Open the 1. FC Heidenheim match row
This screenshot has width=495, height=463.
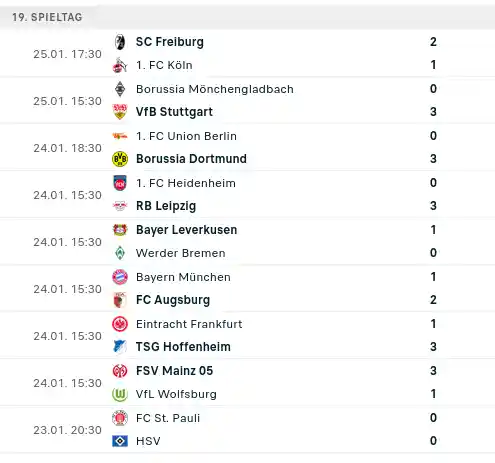[x=247, y=194]
